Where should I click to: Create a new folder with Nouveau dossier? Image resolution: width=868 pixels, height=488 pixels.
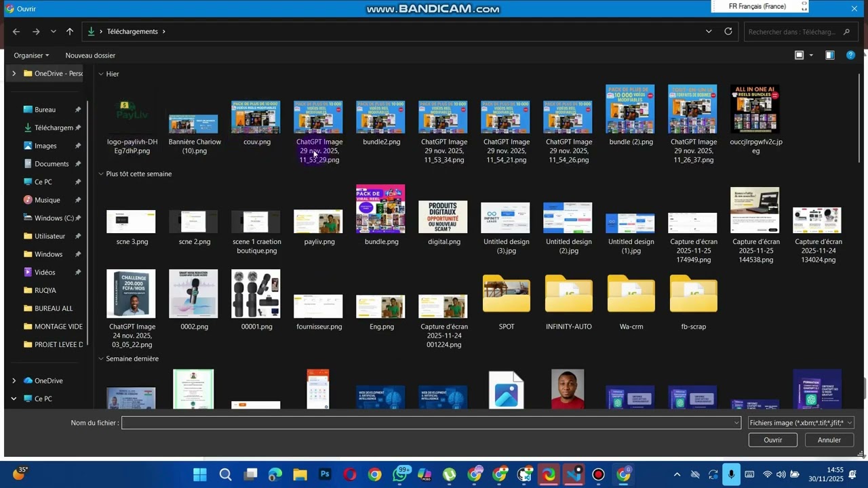(90, 56)
